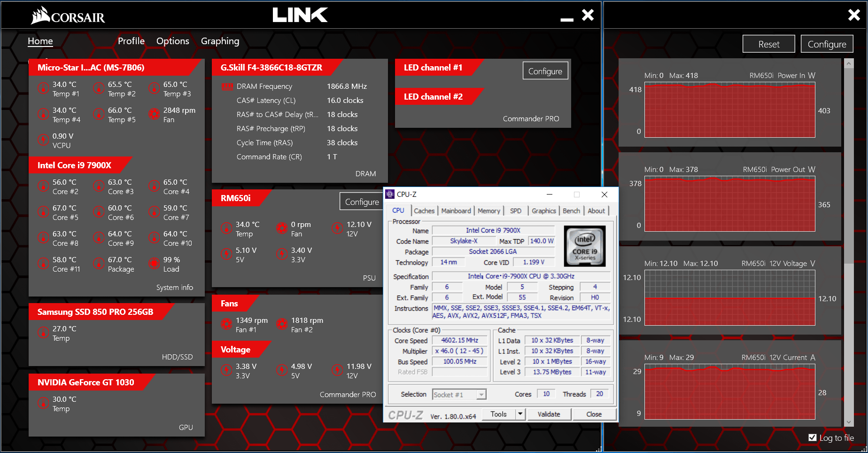This screenshot has width=868, height=453.
Task: Click the RM650i Power In graph
Action: point(729,110)
